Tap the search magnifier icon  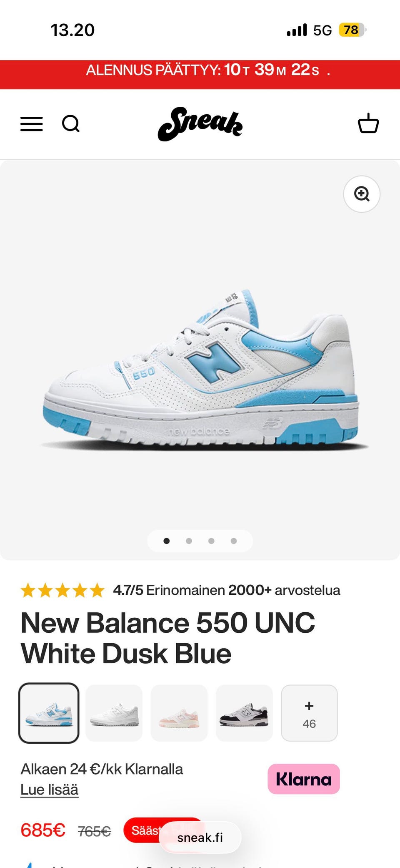(x=71, y=124)
